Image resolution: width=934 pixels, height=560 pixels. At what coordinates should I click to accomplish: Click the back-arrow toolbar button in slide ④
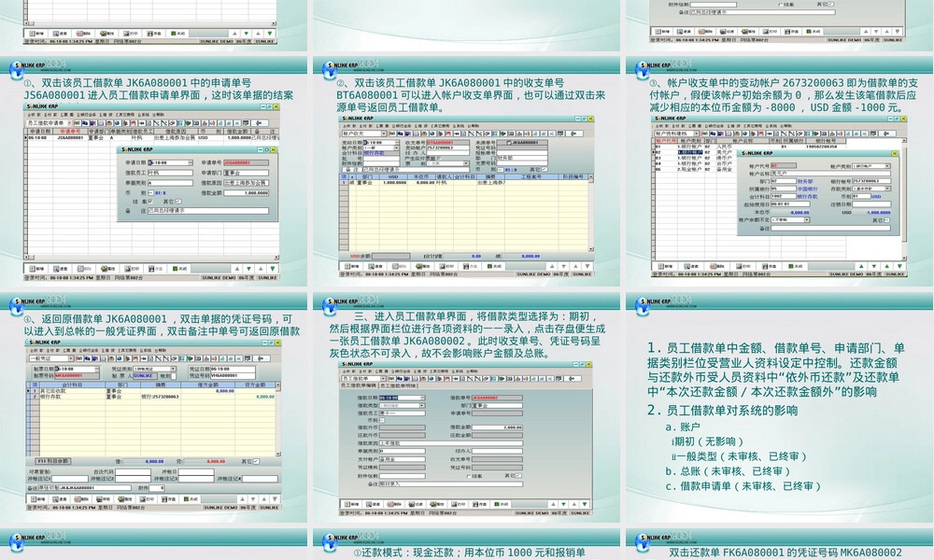(x=261, y=358)
